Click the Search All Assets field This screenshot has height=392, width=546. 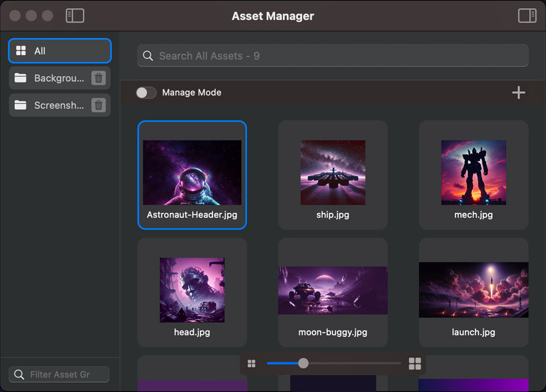click(x=332, y=56)
